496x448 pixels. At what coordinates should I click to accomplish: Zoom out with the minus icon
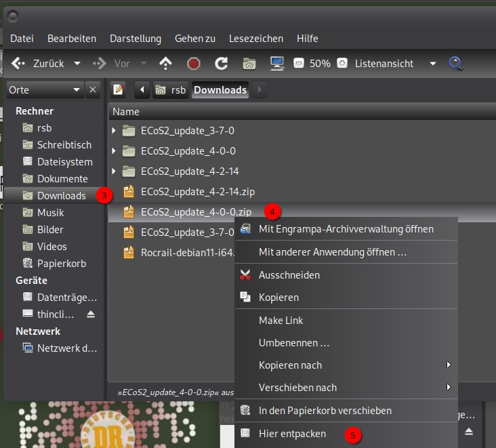pyautogui.click(x=298, y=64)
